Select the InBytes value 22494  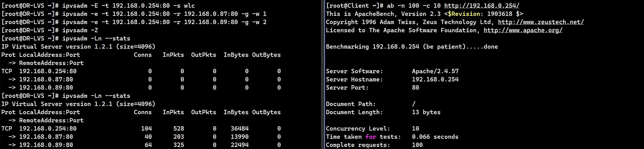pyautogui.click(x=240, y=145)
